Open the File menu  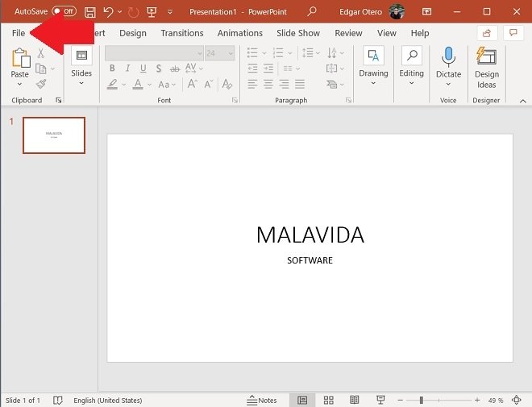coord(19,33)
